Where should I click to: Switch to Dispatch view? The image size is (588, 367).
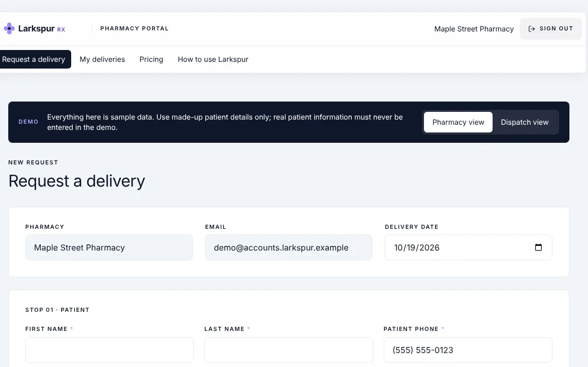click(x=524, y=122)
